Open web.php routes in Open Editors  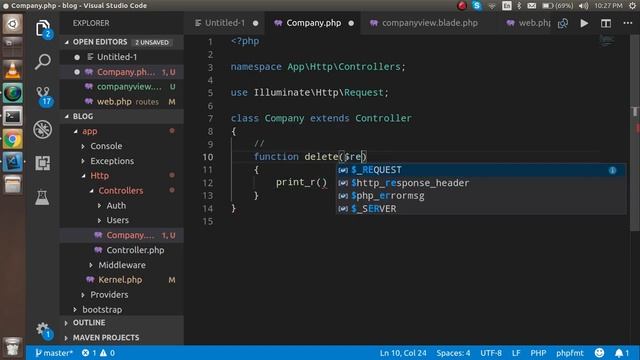[122, 102]
